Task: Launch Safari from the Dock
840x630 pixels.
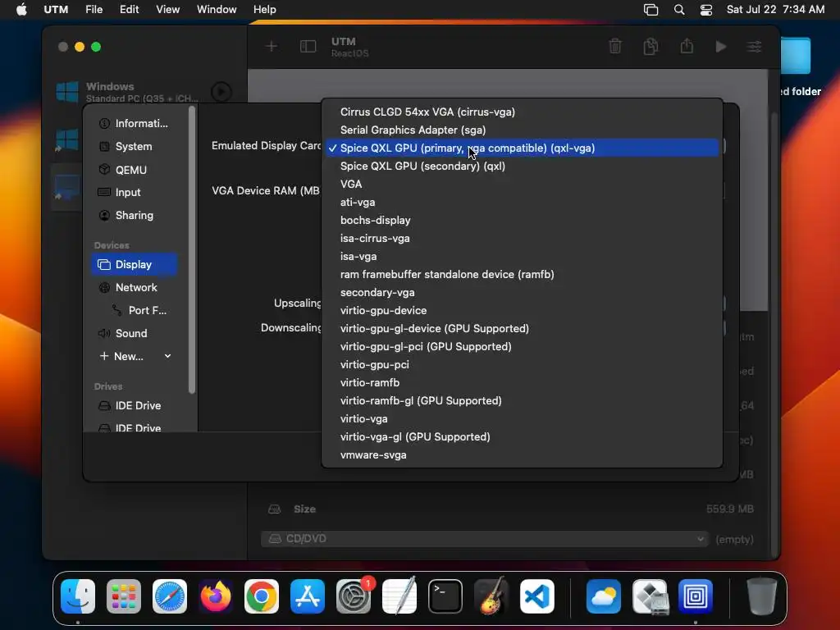Action: pyautogui.click(x=170, y=596)
